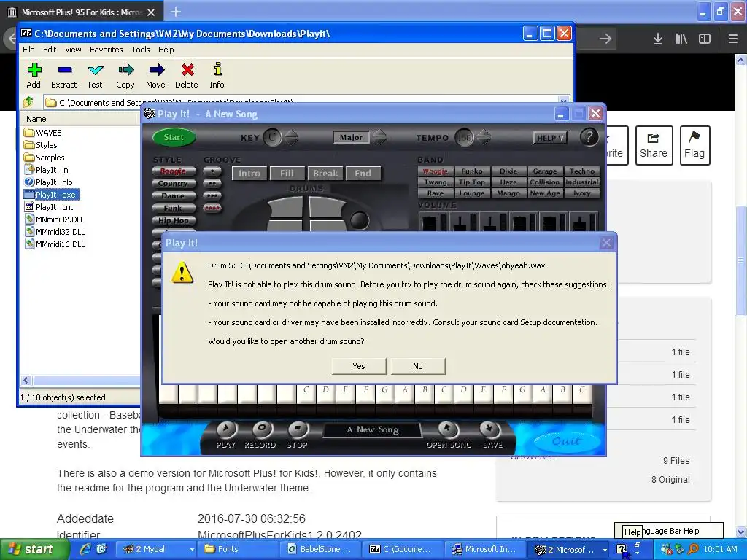The image size is (747, 560).
Task: Click the Move icon in 7-Zip toolbar
Action: (156, 70)
